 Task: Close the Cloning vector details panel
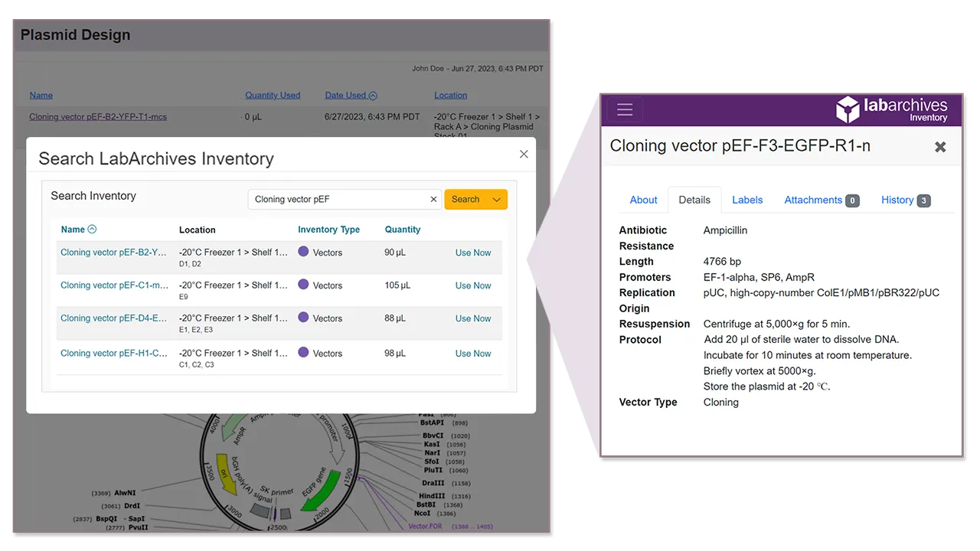940,147
